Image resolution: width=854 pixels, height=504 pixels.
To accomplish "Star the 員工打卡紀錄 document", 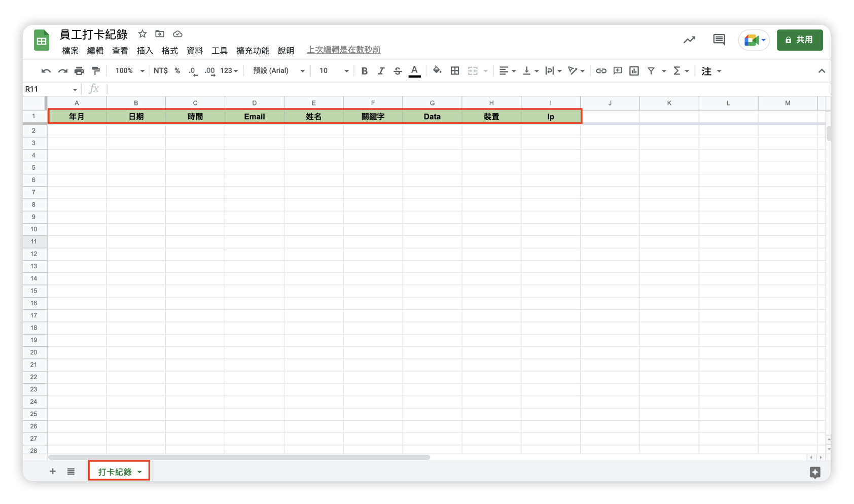I will (143, 34).
